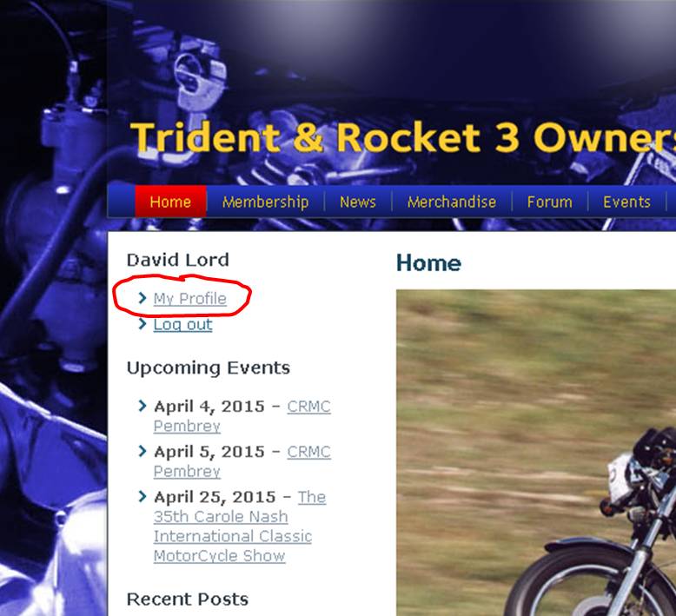Click the racing motorcycle photo
676x616 pixels.
click(536, 453)
